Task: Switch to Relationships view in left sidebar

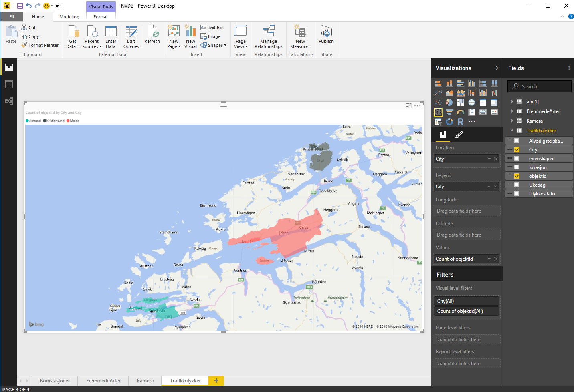Action: pos(9,101)
